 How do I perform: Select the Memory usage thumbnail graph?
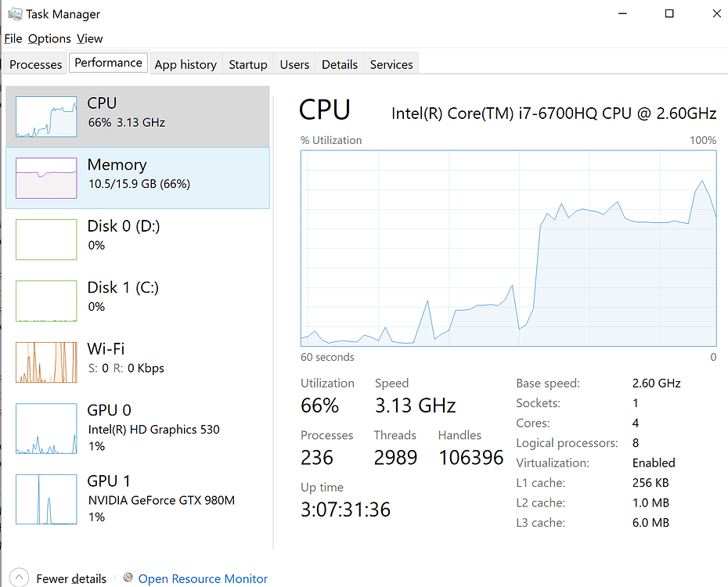[46, 178]
